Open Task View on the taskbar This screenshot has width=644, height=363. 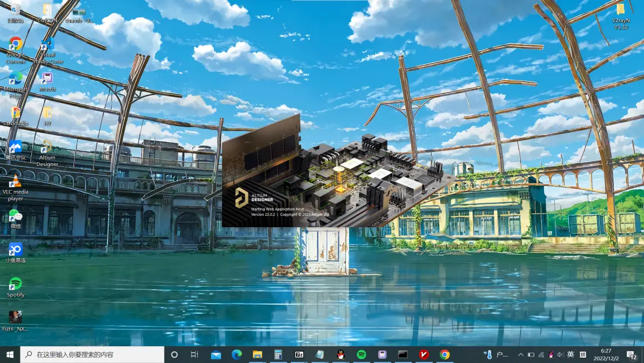[194, 354]
